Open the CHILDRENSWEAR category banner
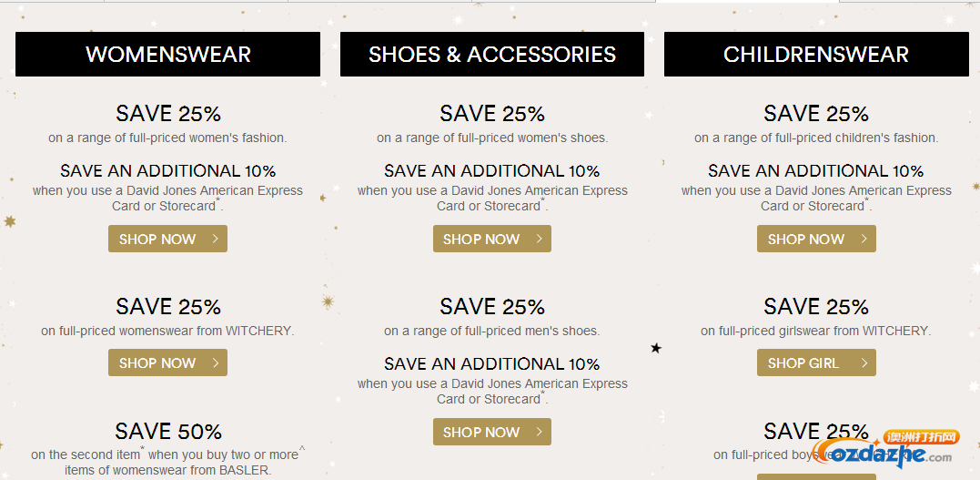The image size is (980, 480). (816, 55)
